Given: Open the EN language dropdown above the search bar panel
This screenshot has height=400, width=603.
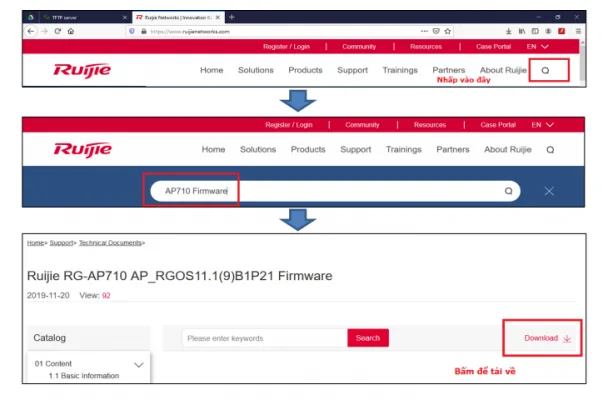Looking at the screenshot, I should tap(543, 125).
